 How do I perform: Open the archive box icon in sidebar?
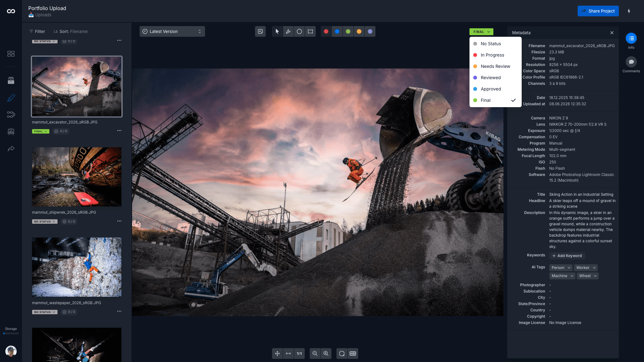(11, 80)
